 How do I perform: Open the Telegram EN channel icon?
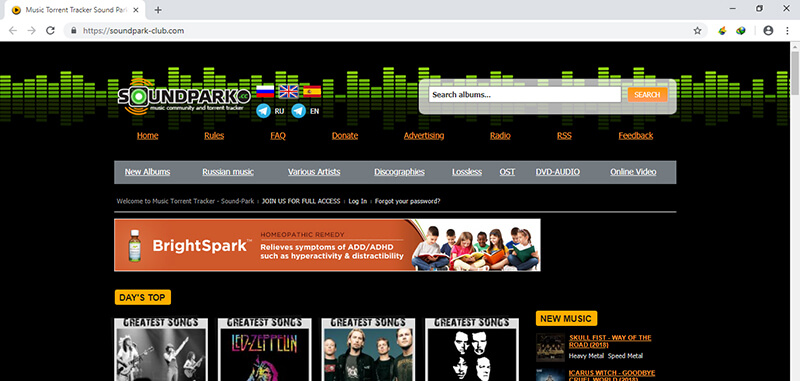click(x=298, y=111)
